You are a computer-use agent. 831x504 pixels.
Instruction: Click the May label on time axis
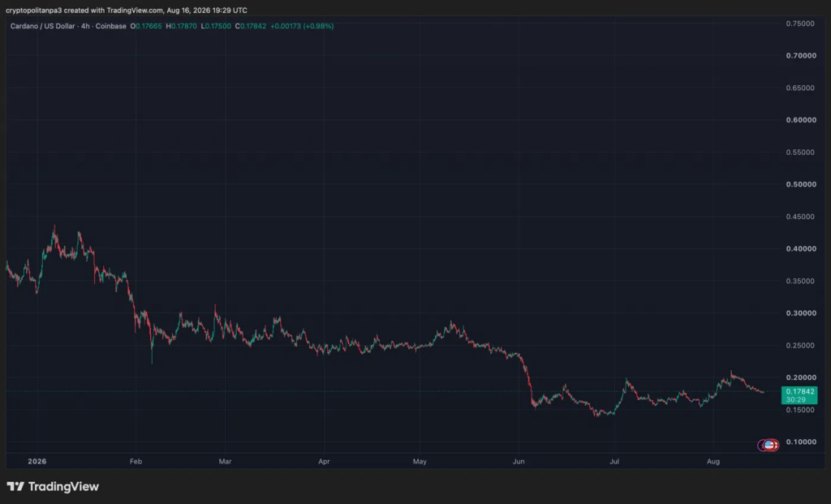click(x=420, y=461)
